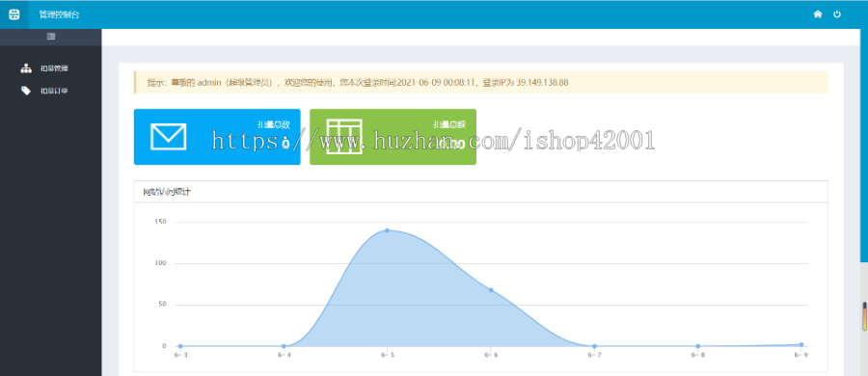Click the 6-9 x-axis label
The image size is (868, 376).
point(801,355)
